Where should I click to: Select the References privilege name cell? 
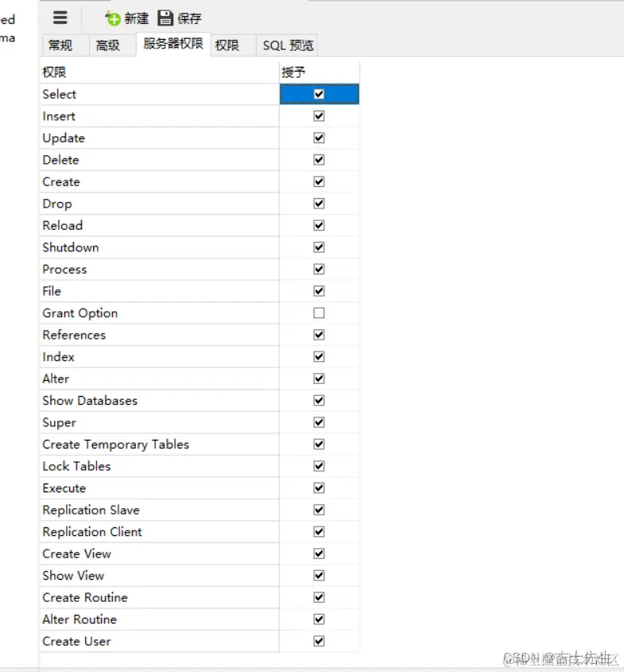159,335
